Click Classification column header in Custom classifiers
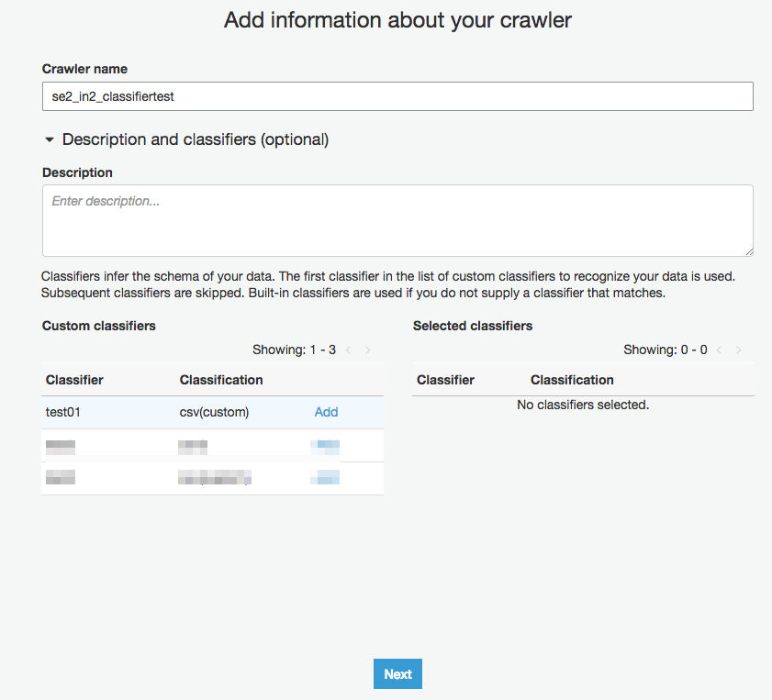Viewport: 772px width, 700px height. tap(221, 380)
